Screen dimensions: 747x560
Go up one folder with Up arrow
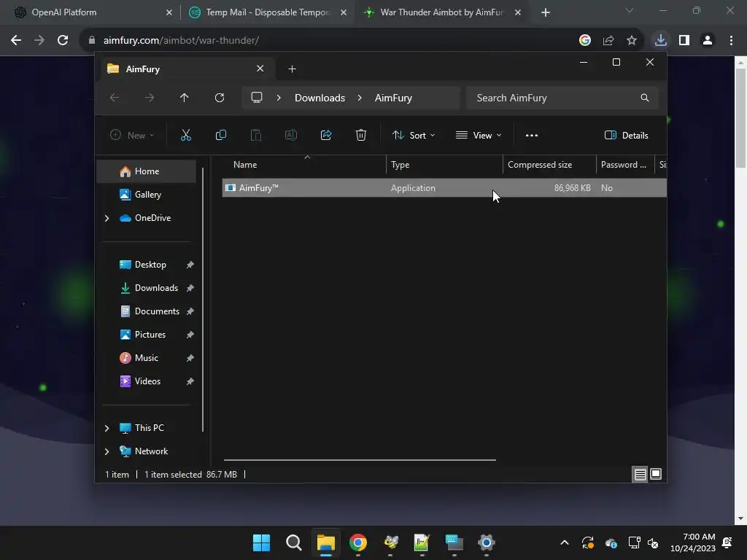tap(185, 98)
